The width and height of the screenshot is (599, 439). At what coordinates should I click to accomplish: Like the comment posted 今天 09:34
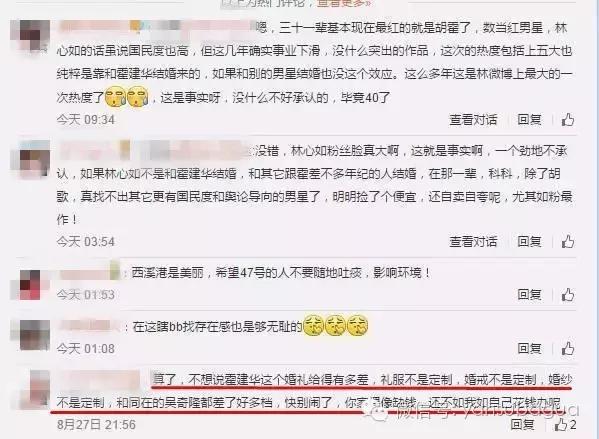(x=568, y=120)
